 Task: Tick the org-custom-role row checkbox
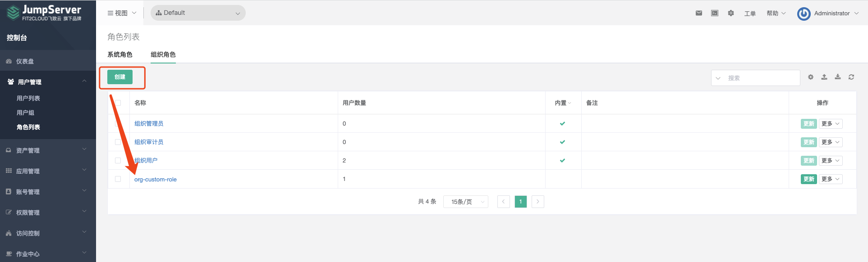pos(118,179)
